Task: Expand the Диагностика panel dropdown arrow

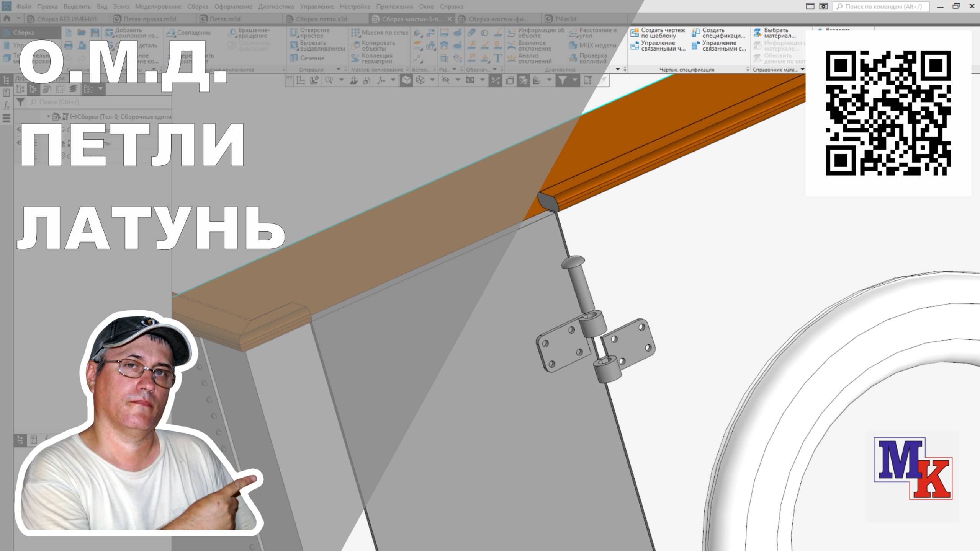Action: click(x=617, y=69)
